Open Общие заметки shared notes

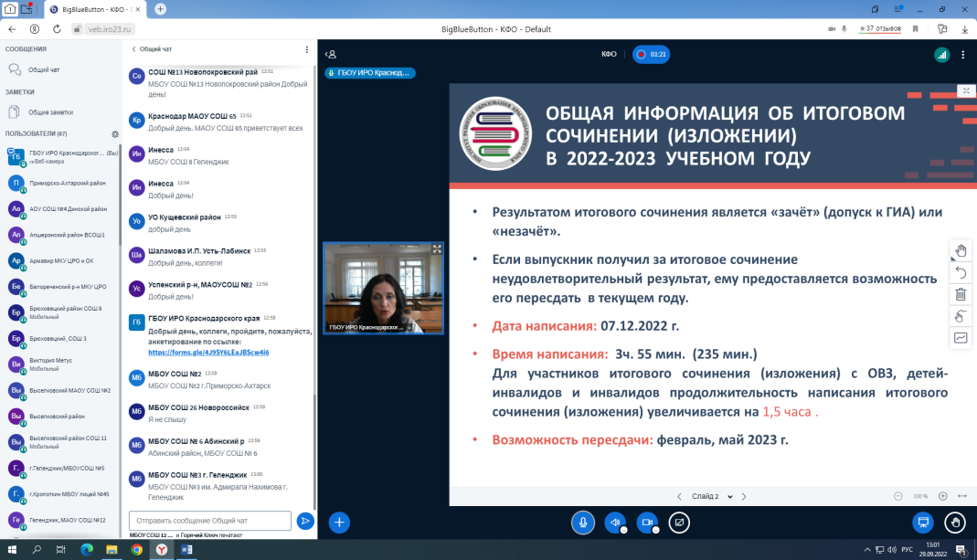[50, 111]
